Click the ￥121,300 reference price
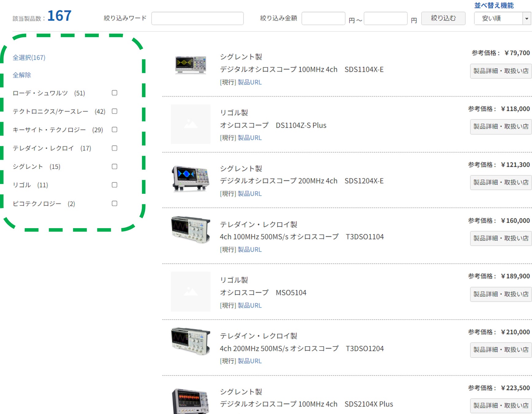 point(515,165)
